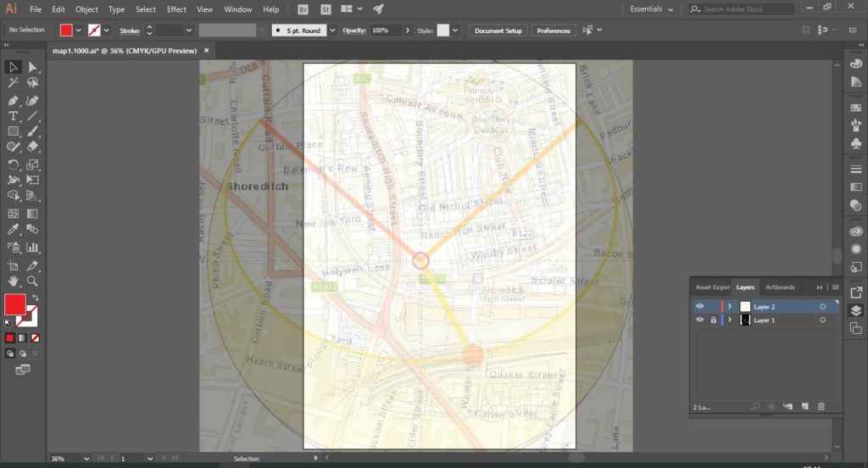Select the Curvature tool
Image resolution: width=868 pixels, height=468 pixels.
coord(33,101)
